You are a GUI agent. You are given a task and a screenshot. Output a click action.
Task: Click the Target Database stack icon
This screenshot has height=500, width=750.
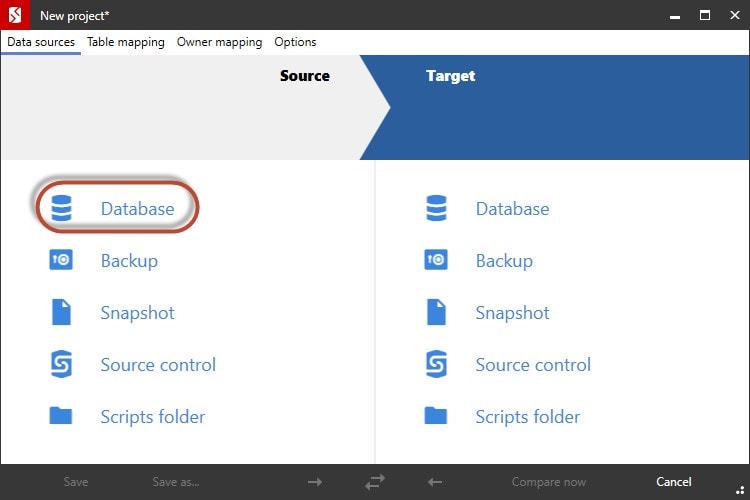pyautogui.click(x=436, y=208)
